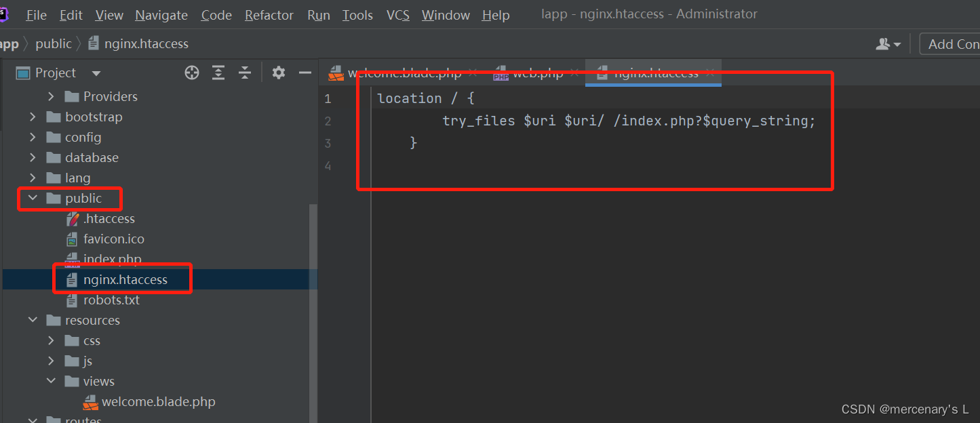Click the public breadcrumb link
The width and height of the screenshot is (980, 423).
point(54,43)
